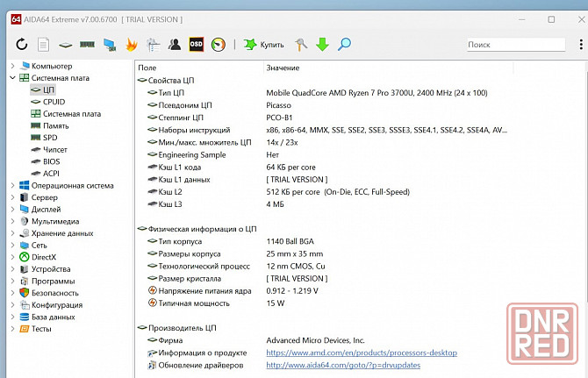The image size is (588, 378).
Task: Click the memory module toolbar icon
Action: [x=87, y=44]
